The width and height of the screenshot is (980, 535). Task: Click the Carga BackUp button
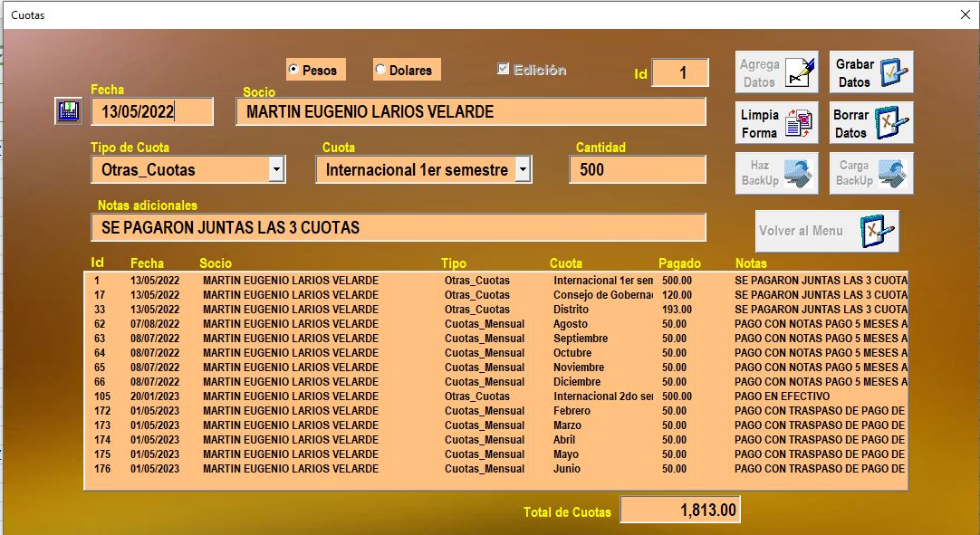click(871, 173)
